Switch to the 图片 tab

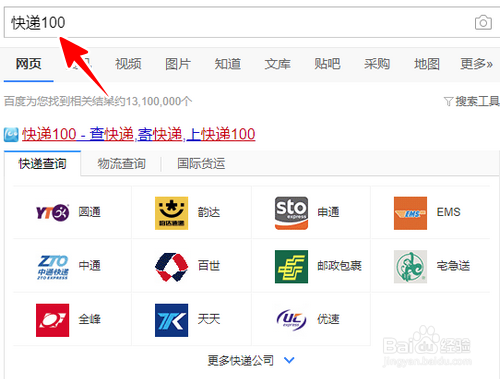pos(178,64)
